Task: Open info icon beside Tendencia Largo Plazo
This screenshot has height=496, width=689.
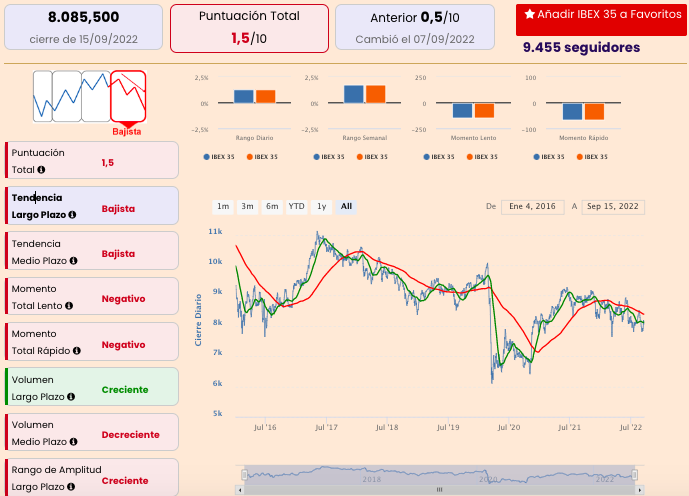Action: pos(73,215)
